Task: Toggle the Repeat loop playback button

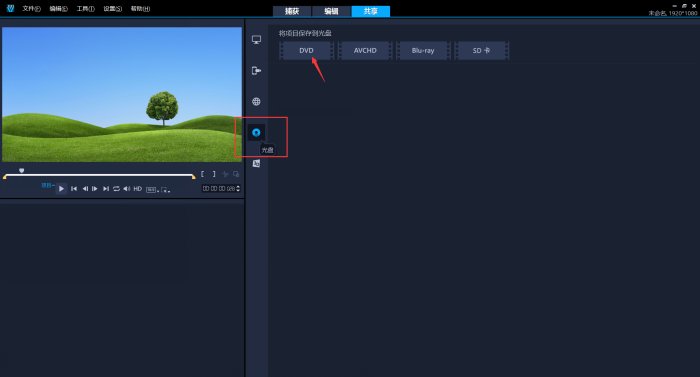Action: 116,189
